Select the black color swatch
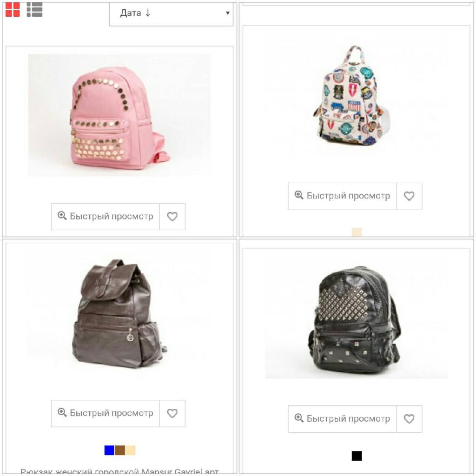Image resolution: width=476 pixels, height=476 pixels. (357, 456)
